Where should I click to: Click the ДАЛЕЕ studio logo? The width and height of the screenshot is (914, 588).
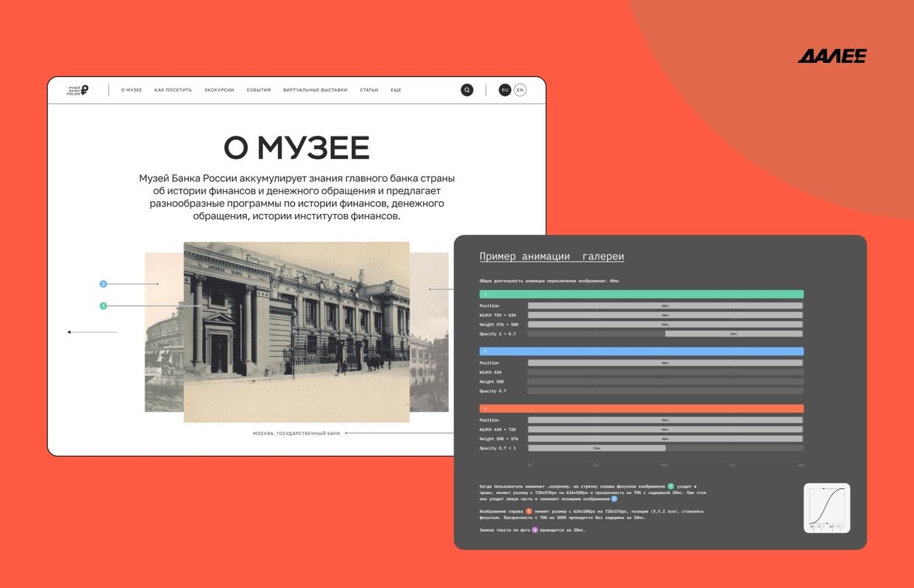831,56
